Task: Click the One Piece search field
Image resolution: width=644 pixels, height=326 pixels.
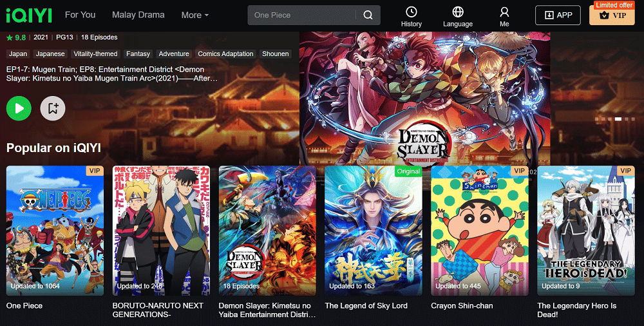Action: coord(303,15)
